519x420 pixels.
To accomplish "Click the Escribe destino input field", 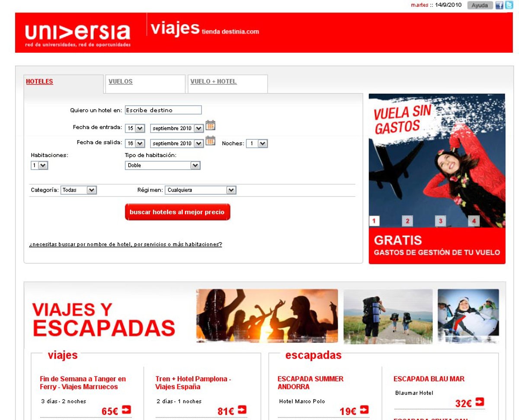I will pyautogui.click(x=163, y=110).
